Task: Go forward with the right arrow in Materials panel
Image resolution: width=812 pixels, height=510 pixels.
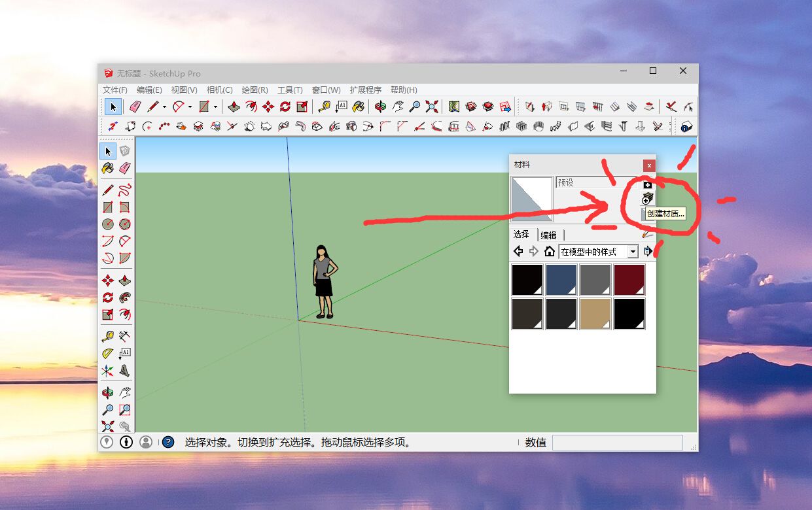Action: 534,251
